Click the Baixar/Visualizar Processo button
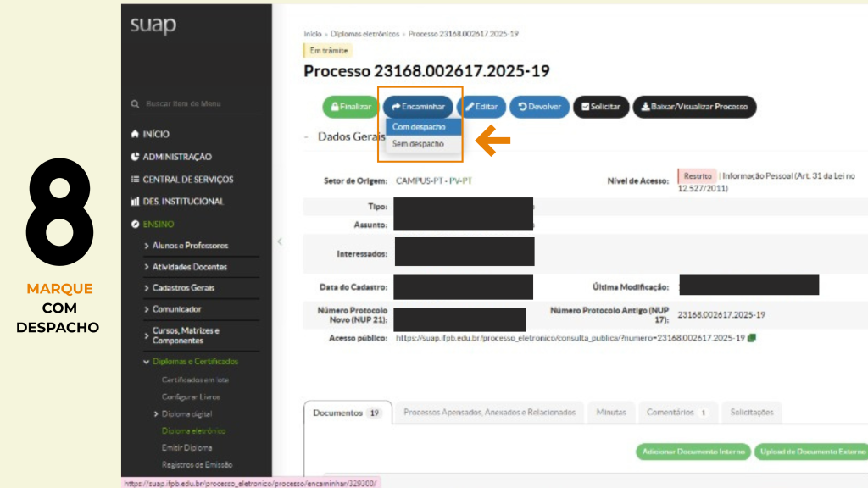The height and width of the screenshot is (488, 868). point(694,107)
